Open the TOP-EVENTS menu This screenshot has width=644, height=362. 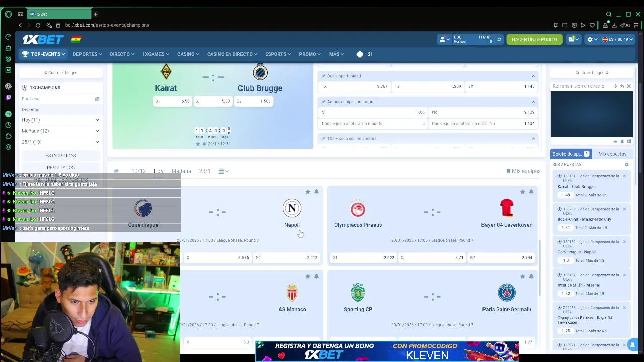click(x=43, y=54)
